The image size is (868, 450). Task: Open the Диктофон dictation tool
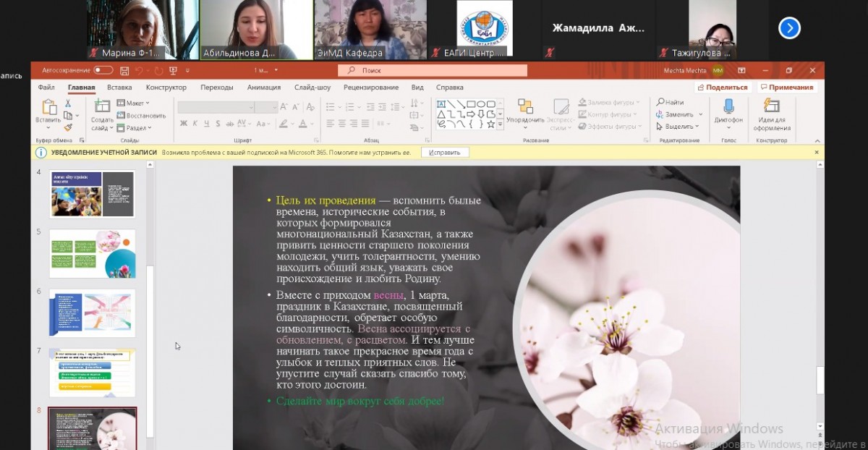point(728,108)
